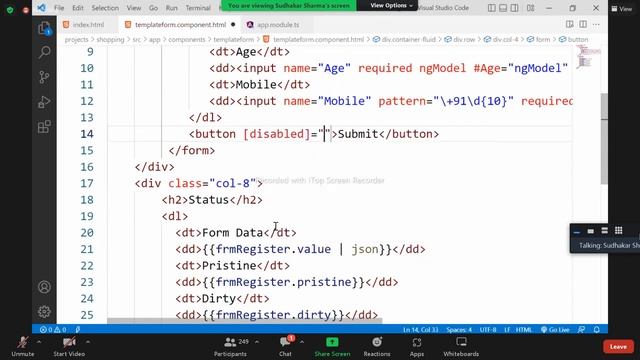Image resolution: width=640 pixels, height=360 pixels.
Task: Open the Terminal menu
Action: [x=198, y=8]
